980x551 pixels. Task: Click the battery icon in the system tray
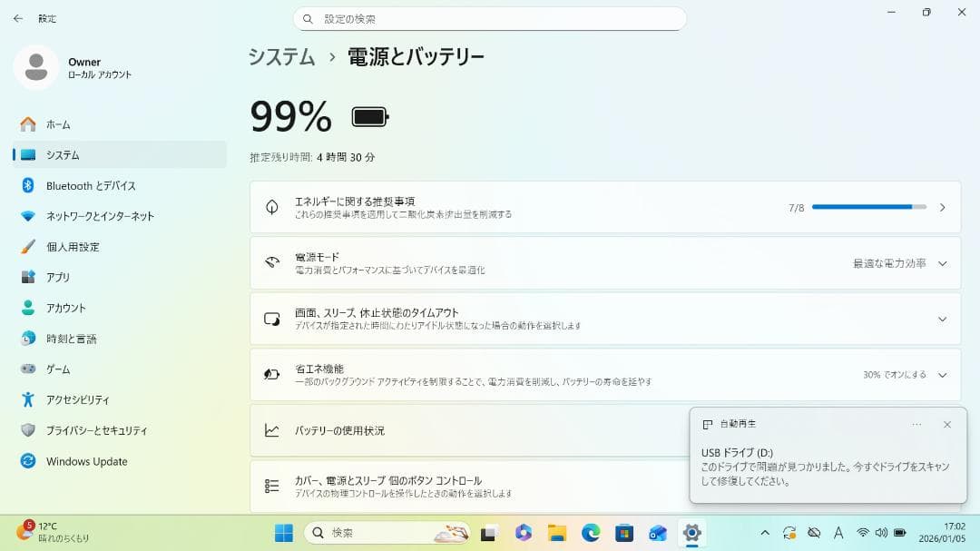point(898,534)
